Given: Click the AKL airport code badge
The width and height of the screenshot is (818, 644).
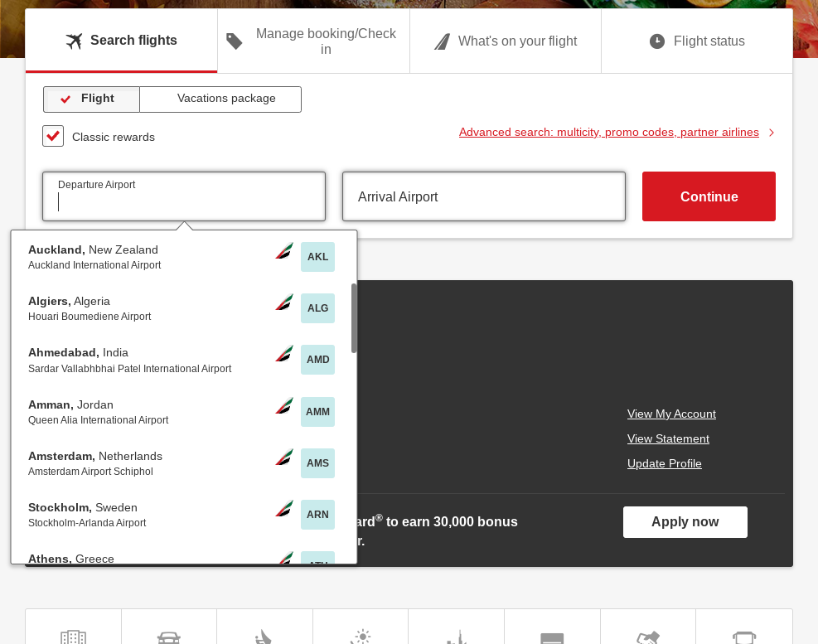Looking at the screenshot, I should coord(317,257).
